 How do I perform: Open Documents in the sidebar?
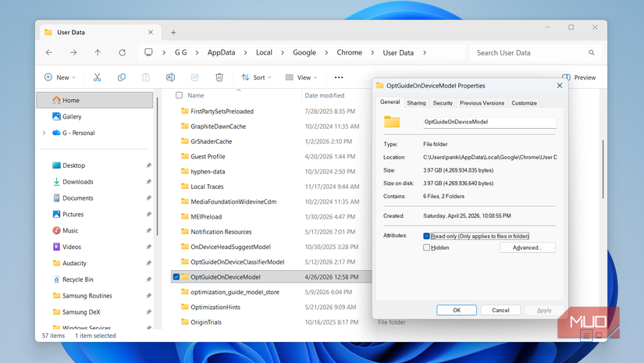[77, 198]
